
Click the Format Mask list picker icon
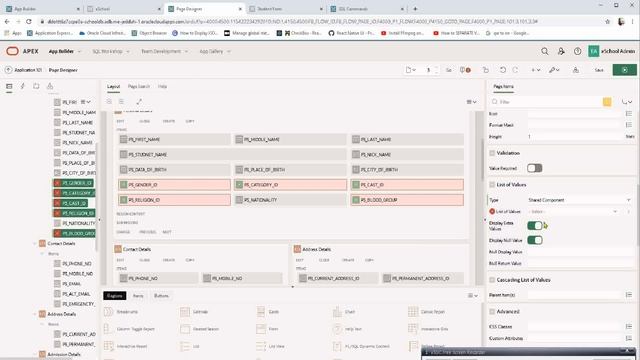click(629, 124)
